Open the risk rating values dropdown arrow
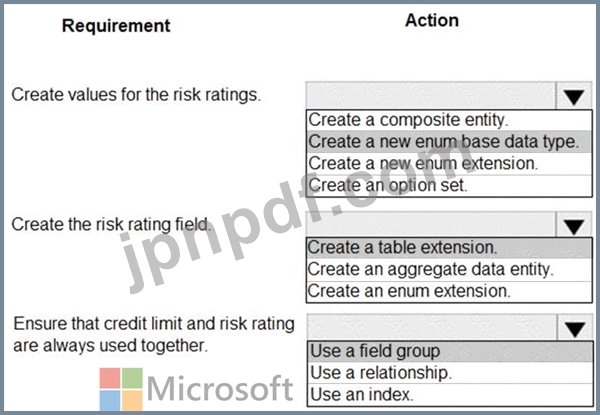Image resolution: width=600 pixels, height=415 pixels. [x=572, y=97]
